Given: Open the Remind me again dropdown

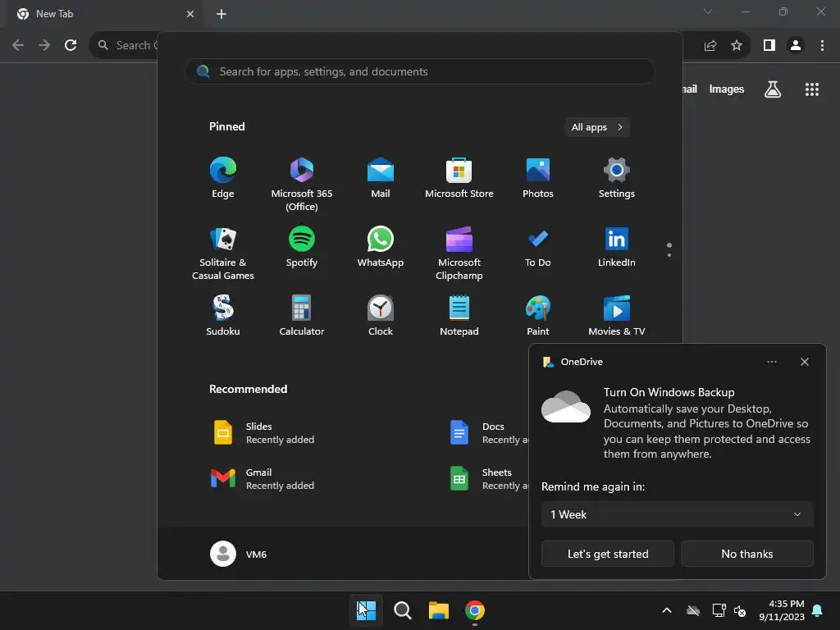Looking at the screenshot, I should (x=677, y=514).
